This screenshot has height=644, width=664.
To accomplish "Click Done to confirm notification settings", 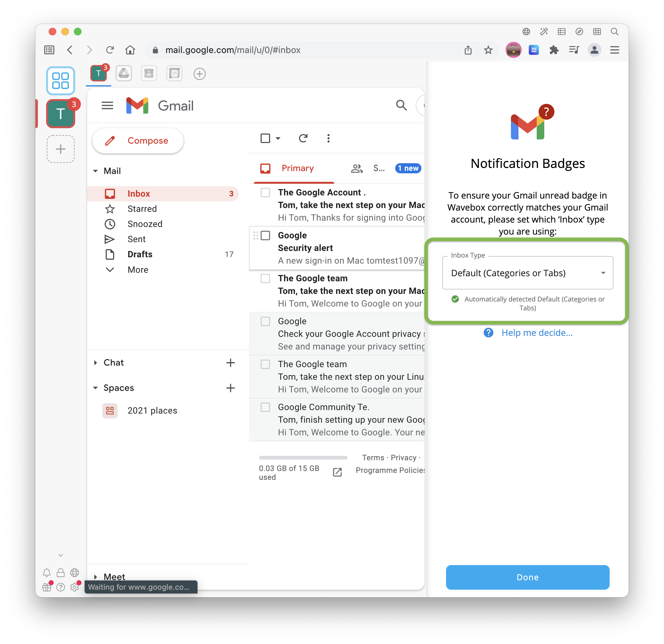I will pyautogui.click(x=527, y=577).
